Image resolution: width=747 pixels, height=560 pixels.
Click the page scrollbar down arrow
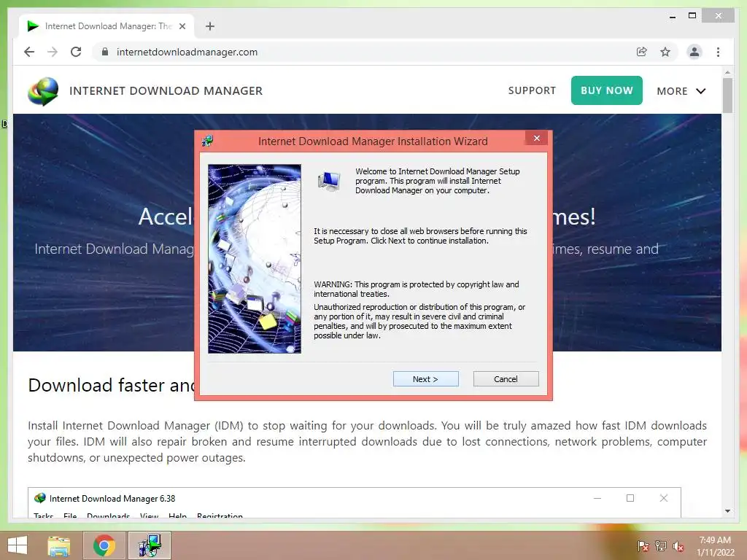click(x=727, y=511)
